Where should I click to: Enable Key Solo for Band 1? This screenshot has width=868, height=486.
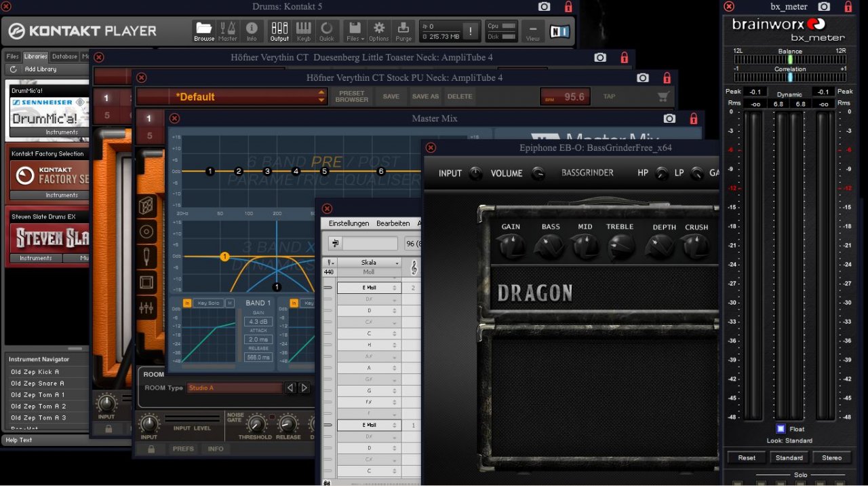click(x=208, y=303)
